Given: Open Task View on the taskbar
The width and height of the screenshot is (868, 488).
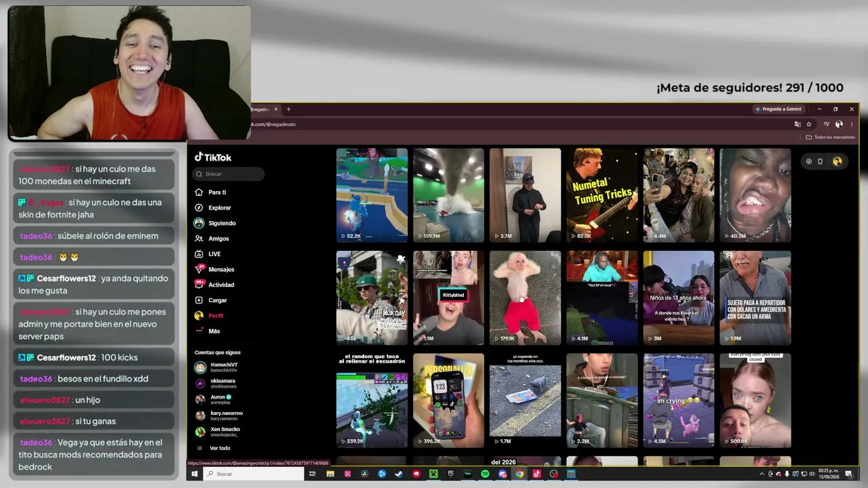Looking at the screenshot, I should [313, 474].
